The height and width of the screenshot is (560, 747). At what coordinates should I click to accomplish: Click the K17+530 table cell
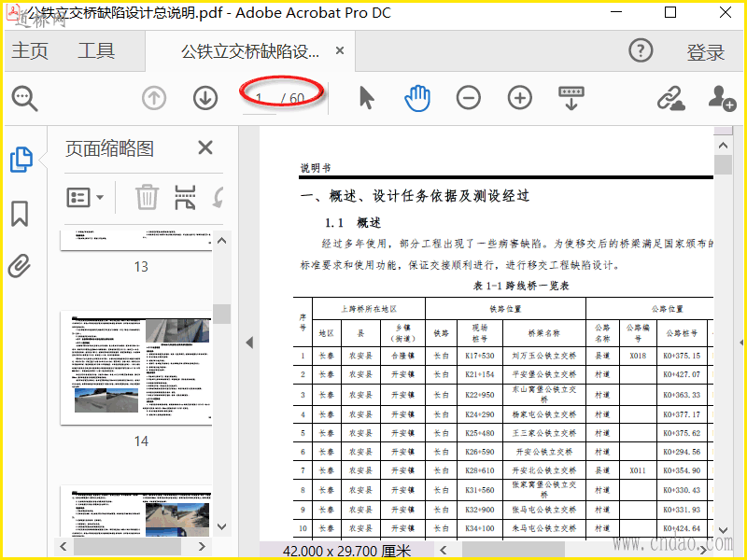tap(480, 356)
